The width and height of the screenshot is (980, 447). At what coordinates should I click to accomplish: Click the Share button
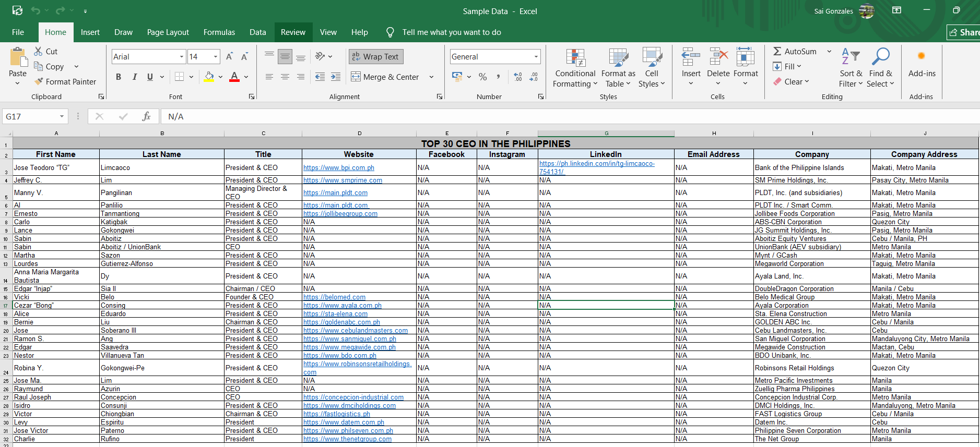964,32
